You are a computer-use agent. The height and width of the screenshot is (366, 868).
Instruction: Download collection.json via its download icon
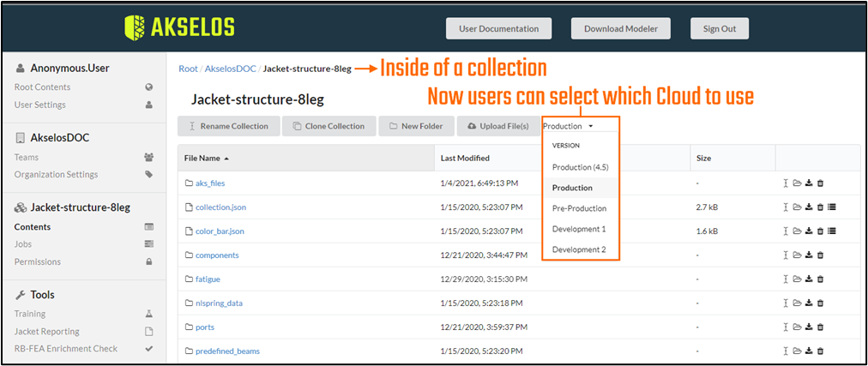tap(809, 207)
